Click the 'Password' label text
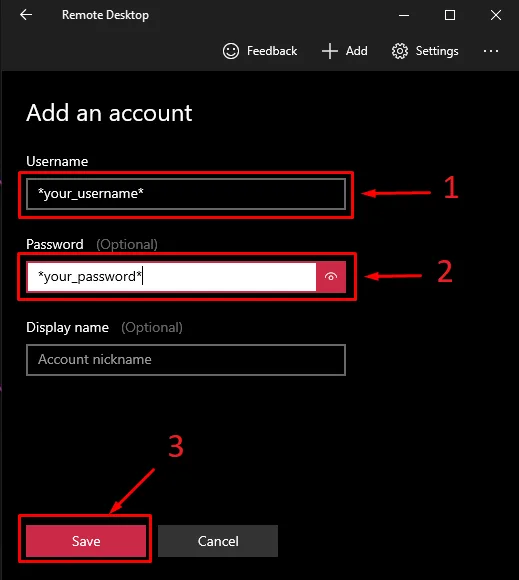The height and width of the screenshot is (580, 519). [55, 245]
